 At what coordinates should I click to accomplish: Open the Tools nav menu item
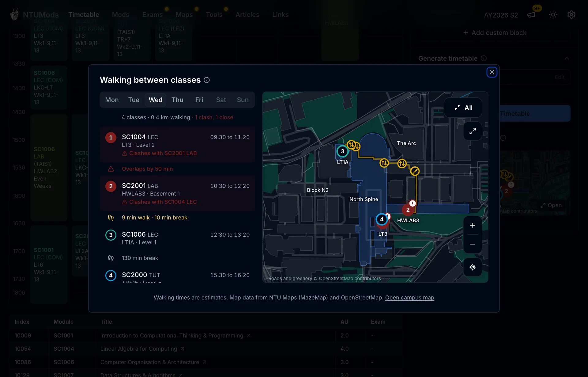click(214, 15)
